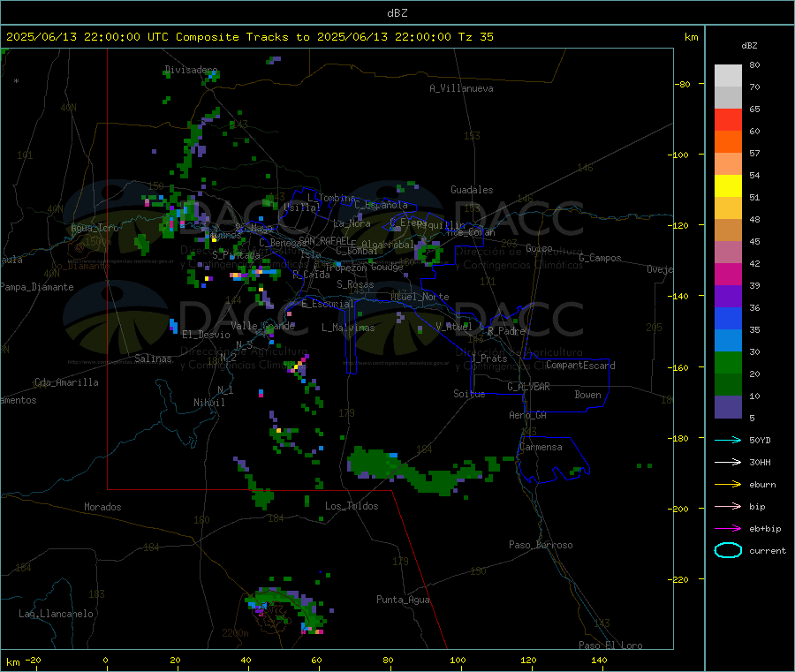Click the 'Tz 35' header value

[475, 36]
